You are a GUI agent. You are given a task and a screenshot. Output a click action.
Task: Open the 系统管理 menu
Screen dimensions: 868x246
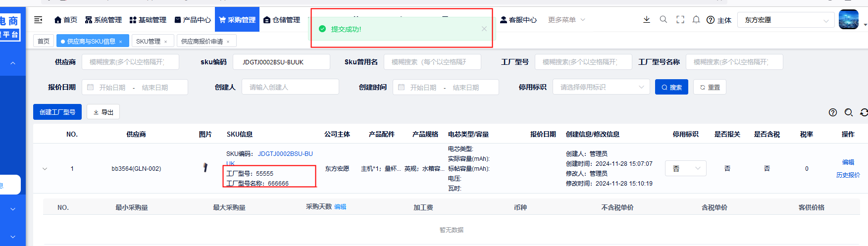point(103,20)
